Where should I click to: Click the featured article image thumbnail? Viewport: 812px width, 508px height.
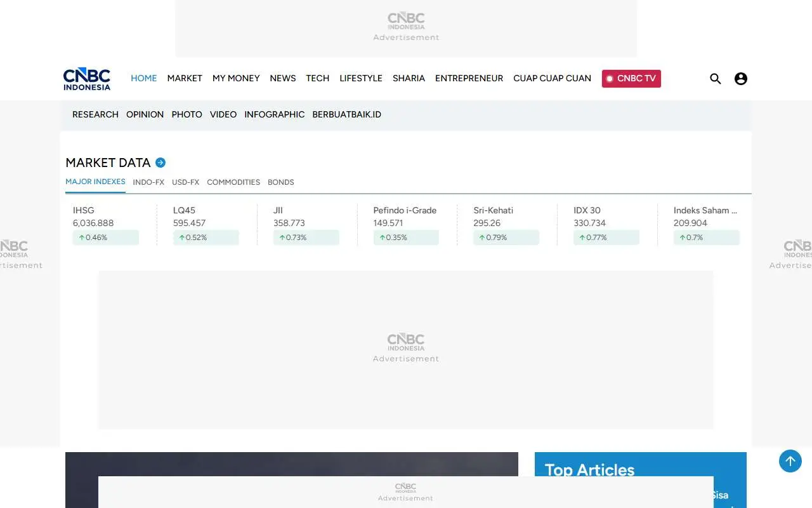pos(292,464)
